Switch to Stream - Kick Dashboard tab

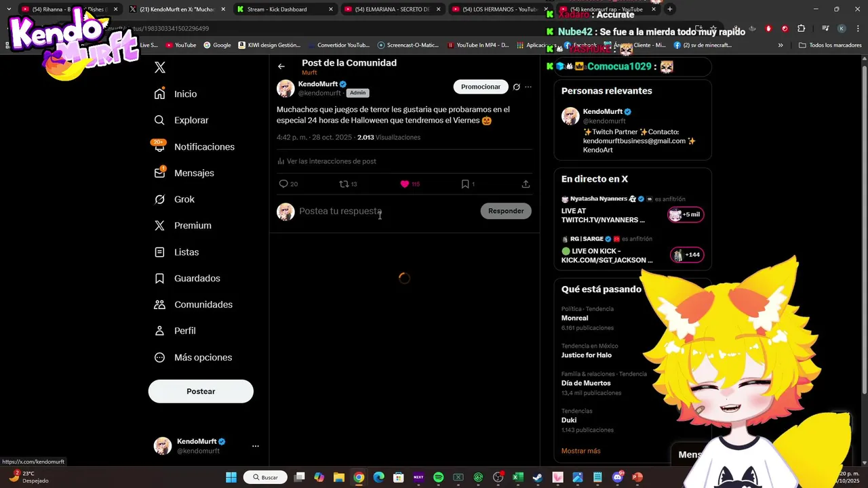(285, 9)
